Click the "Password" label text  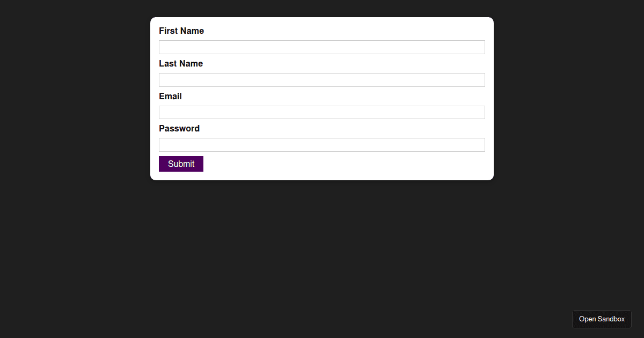179,129
